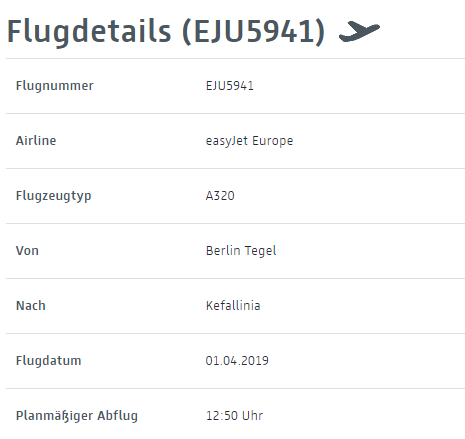The image size is (465, 439).
Task: Select the Flugnummer label
Action: coord(55,86)
